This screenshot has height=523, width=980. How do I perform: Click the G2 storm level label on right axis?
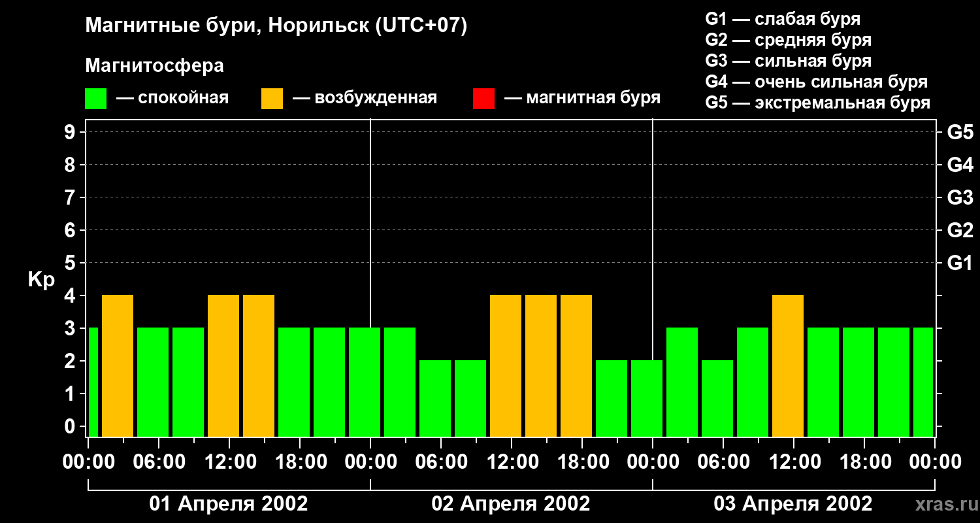pos(960,230)
